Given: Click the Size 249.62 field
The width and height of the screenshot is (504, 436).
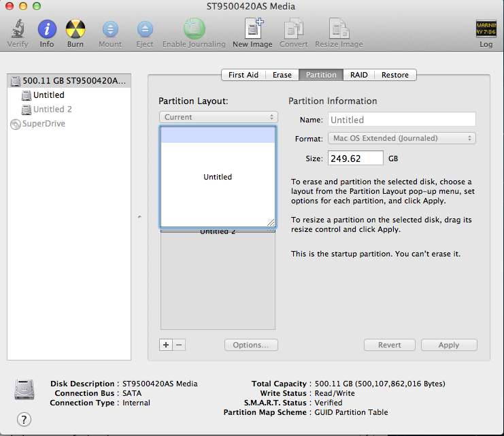Looking at the screenshot, I should tap(356, 158).
